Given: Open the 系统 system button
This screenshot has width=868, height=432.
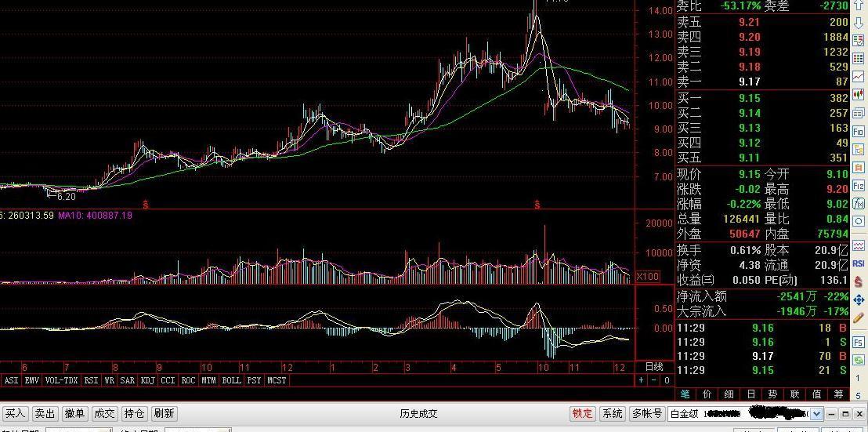Looking at the screenshot, I should coord(613,414).
